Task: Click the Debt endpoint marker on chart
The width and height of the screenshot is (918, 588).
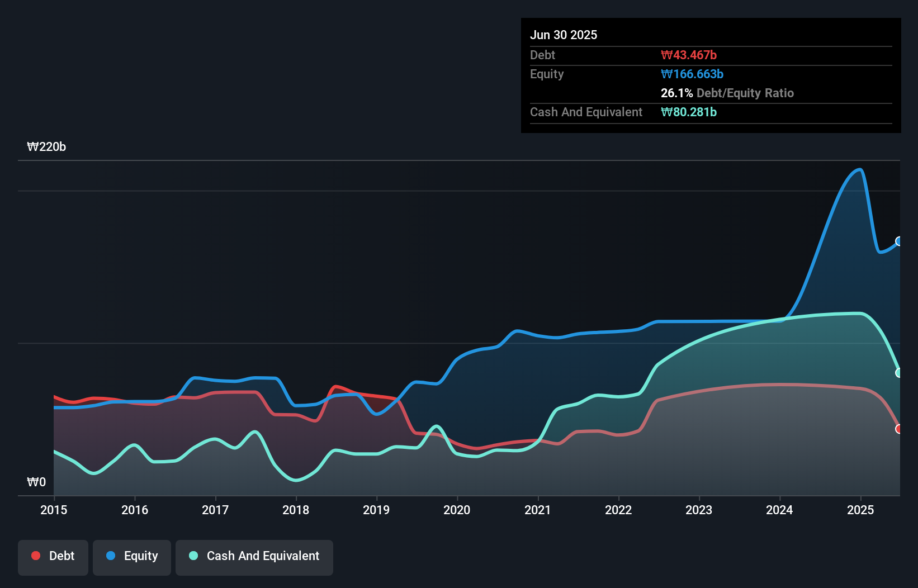Action: pyautogui.click(x=899, y=429)
